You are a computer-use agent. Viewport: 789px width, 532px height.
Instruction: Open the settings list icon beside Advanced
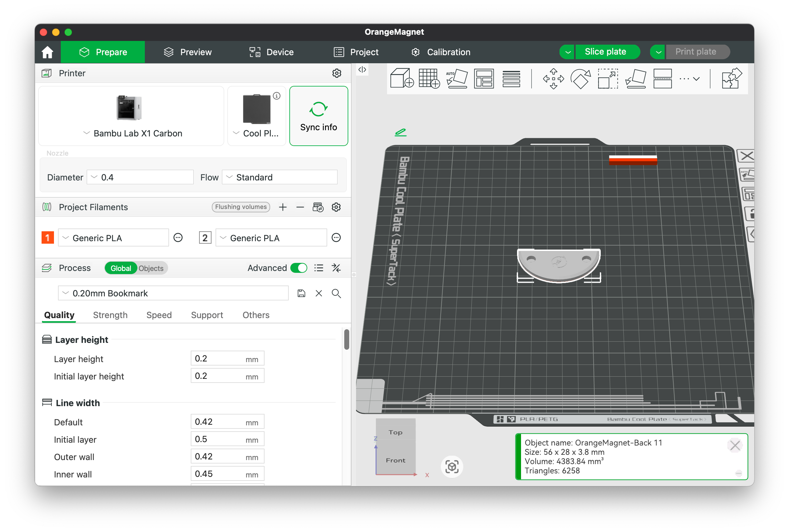319,268
